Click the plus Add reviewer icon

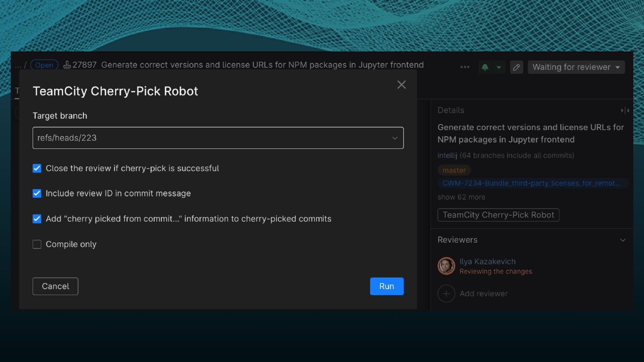446,294
